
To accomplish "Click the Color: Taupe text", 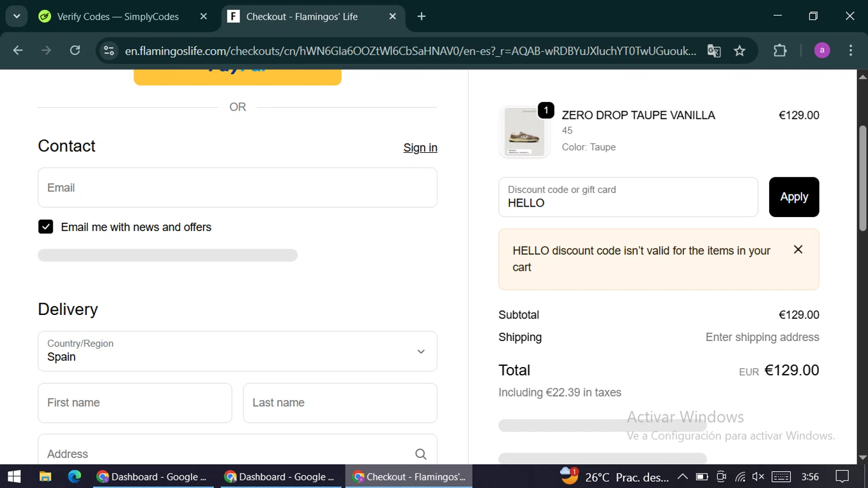I will click(x=589, y=147).
